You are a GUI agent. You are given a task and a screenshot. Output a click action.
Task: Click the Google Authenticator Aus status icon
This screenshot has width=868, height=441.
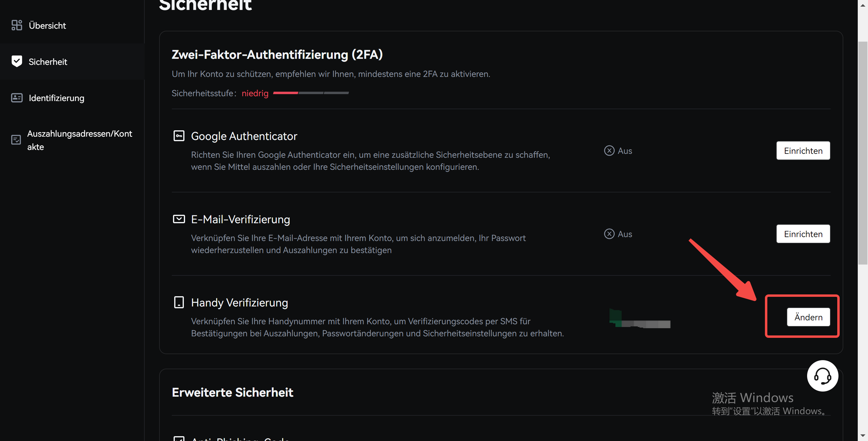pyautogui.click(x=609, y=151)
